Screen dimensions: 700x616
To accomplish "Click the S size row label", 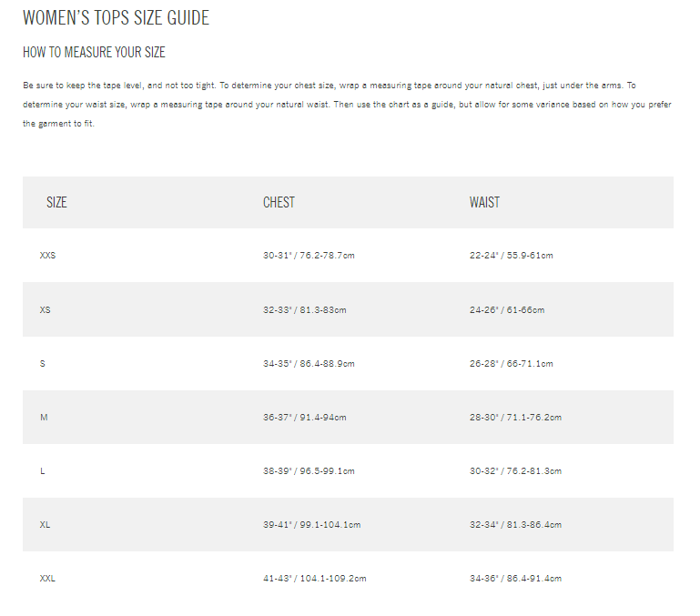I will [43, 364].
